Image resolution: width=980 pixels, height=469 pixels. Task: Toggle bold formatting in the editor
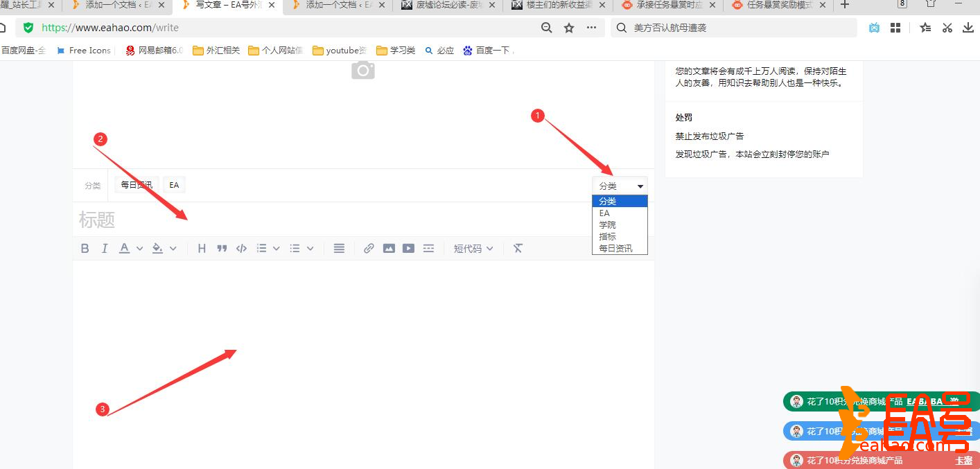(85, 248)
